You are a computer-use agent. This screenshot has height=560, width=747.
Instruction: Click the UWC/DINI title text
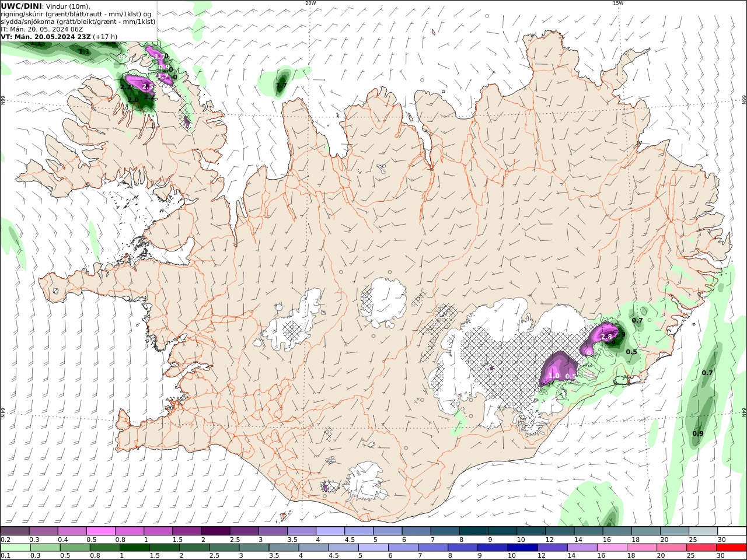tap(21, 6)
